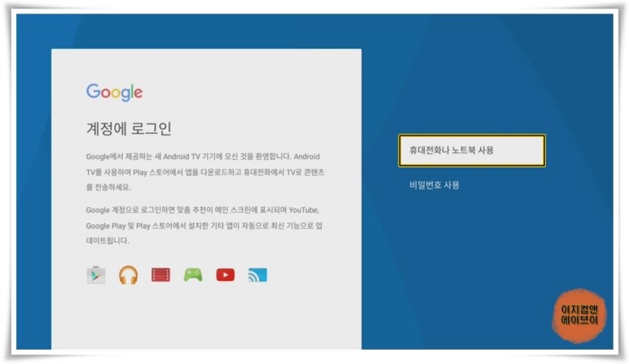Click paragraph starting 'Google 계정으로 로그인하면'
This screenshot has width=629, height=364.
click(204, 225)
